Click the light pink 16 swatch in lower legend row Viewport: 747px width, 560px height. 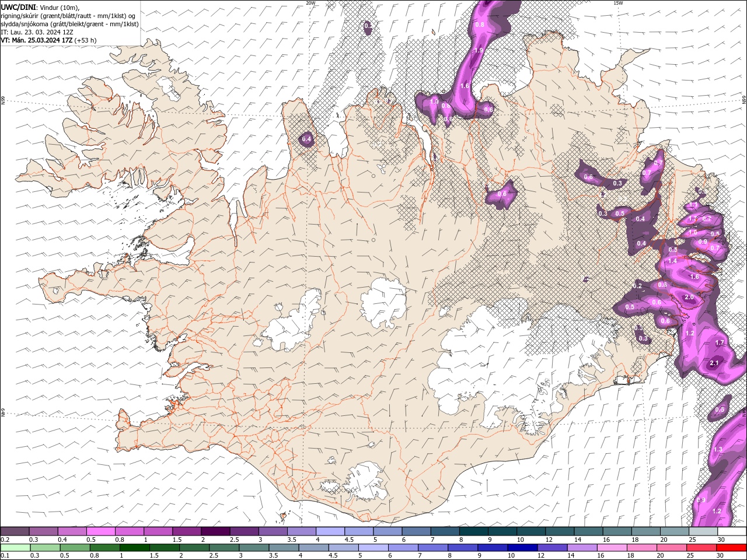click(x=612, y=548)
